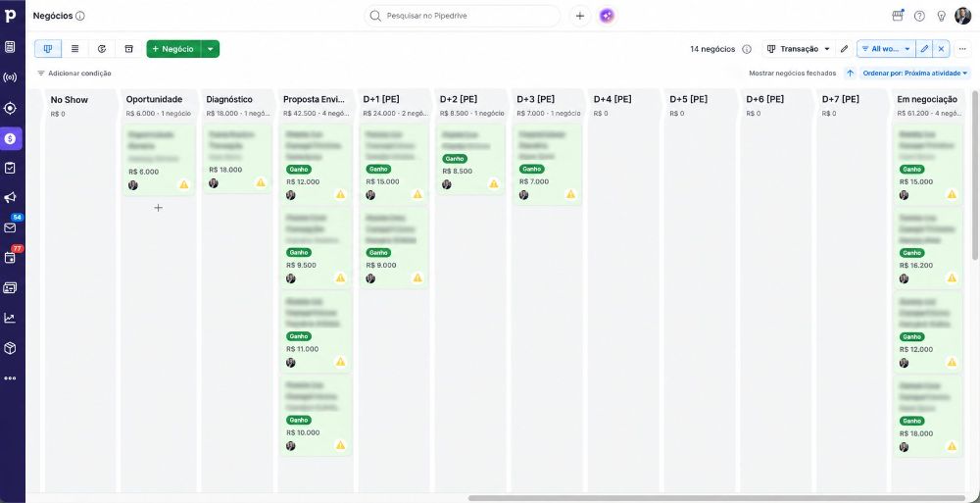Open the target prospector sidebar icon
980x503 pixels.
10,108
